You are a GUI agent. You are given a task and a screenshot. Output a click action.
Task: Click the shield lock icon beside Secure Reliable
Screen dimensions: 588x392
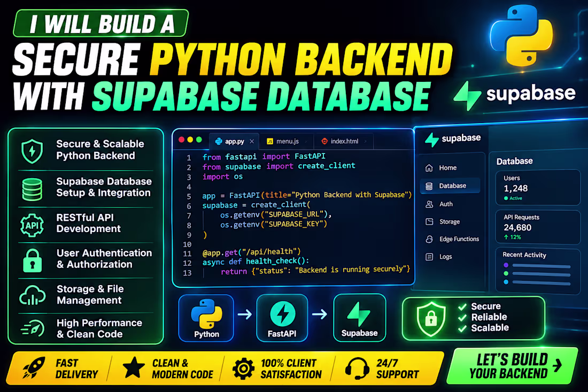tap(431, 319)
